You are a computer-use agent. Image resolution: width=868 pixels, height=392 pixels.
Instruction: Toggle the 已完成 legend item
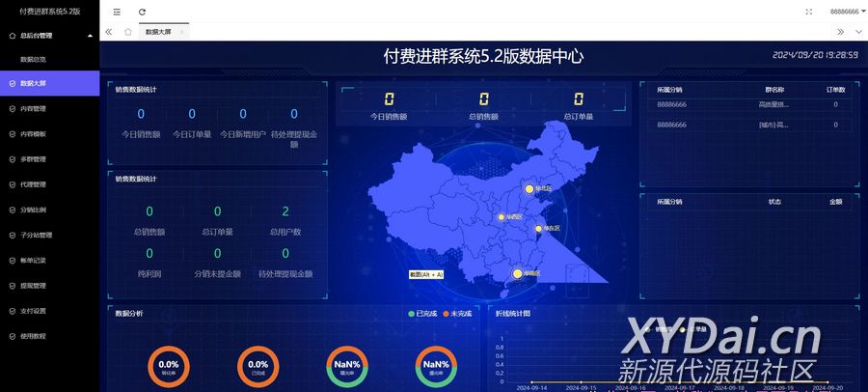coord(423,314)
